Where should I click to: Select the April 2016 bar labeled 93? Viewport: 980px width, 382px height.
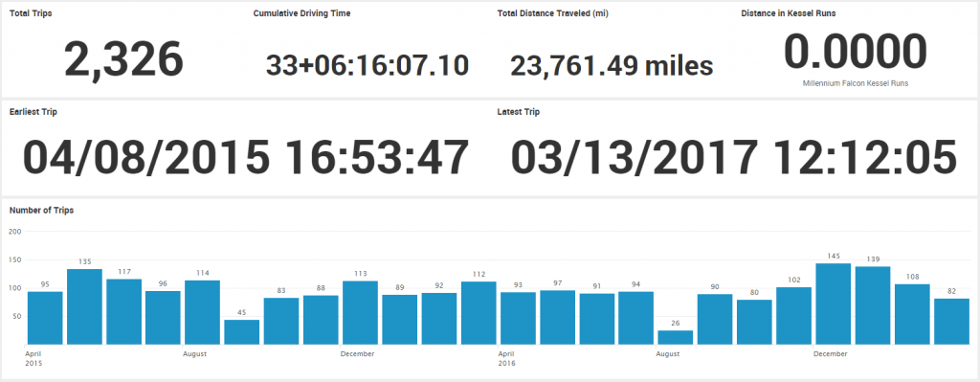518,318
